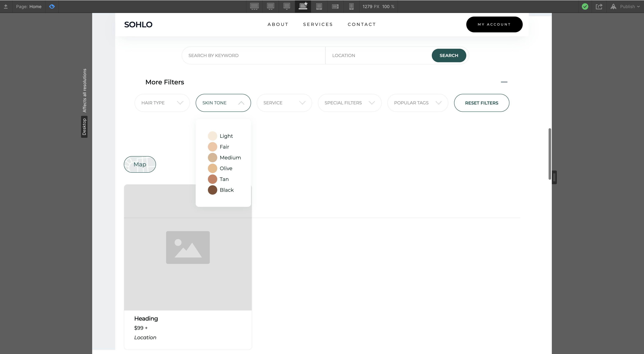Click the More Filters heading
This screenshot has width=644, height=354.
point(164,82)
